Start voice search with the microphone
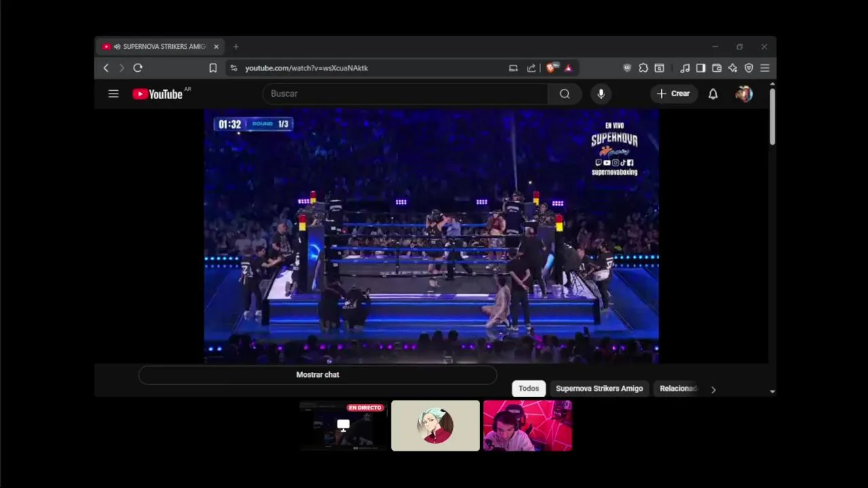This screenshot has height=488, width=868. (x=601, y=94)
